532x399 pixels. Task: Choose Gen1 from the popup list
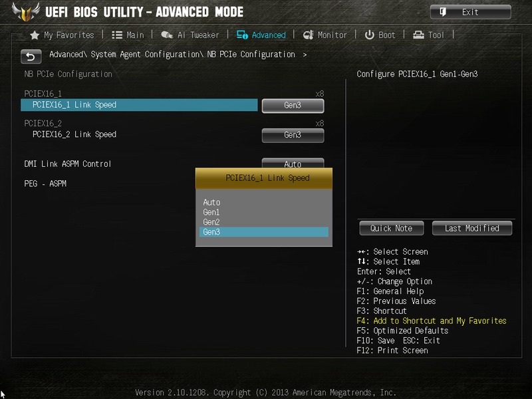[211, 212]
